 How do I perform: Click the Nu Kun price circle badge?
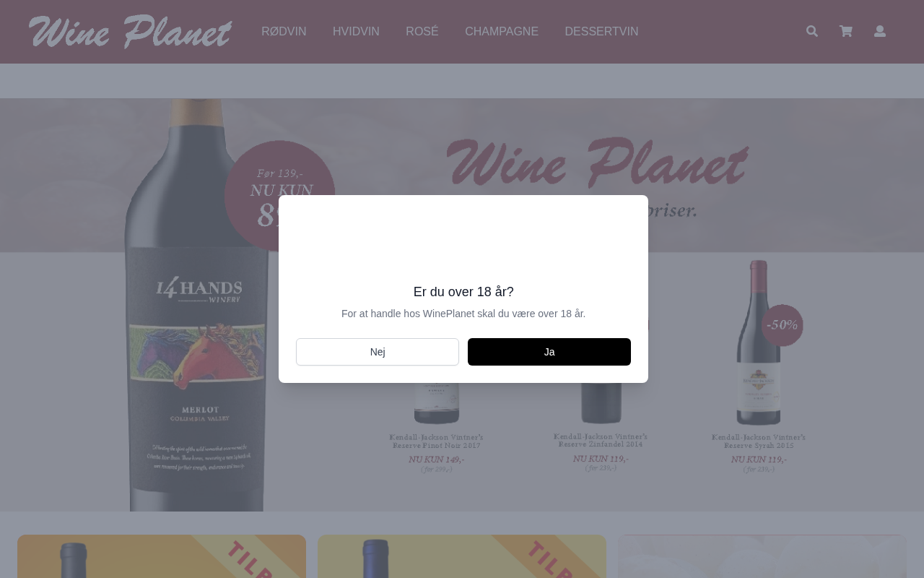[x=279, y=196]
